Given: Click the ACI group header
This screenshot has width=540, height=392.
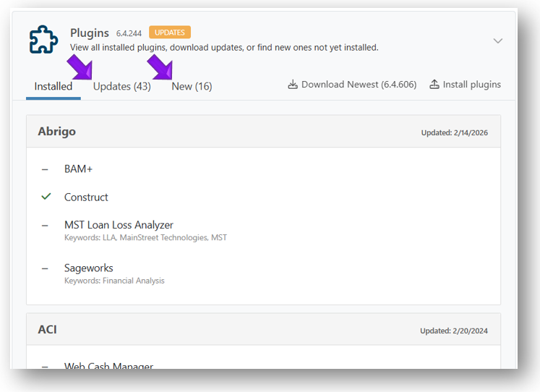Looking at the screenshot, I should click(x=263, y=330).
